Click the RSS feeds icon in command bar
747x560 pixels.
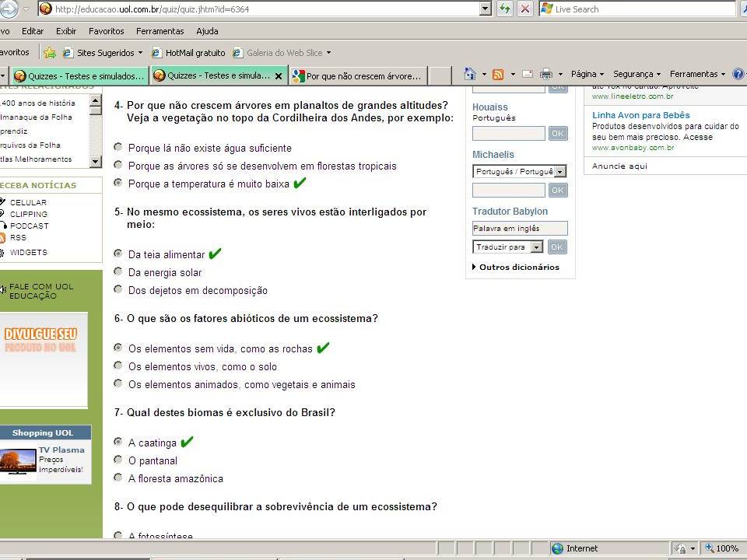pos(498,75)
